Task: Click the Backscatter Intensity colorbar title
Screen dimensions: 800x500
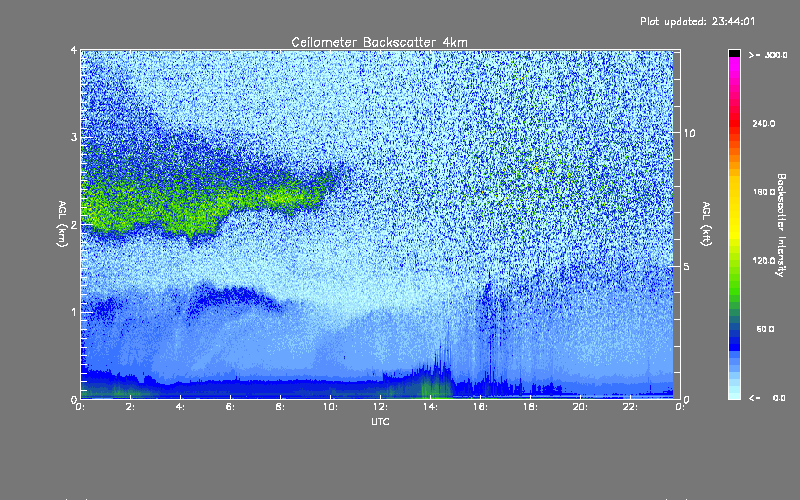Action: pos(781,225)
